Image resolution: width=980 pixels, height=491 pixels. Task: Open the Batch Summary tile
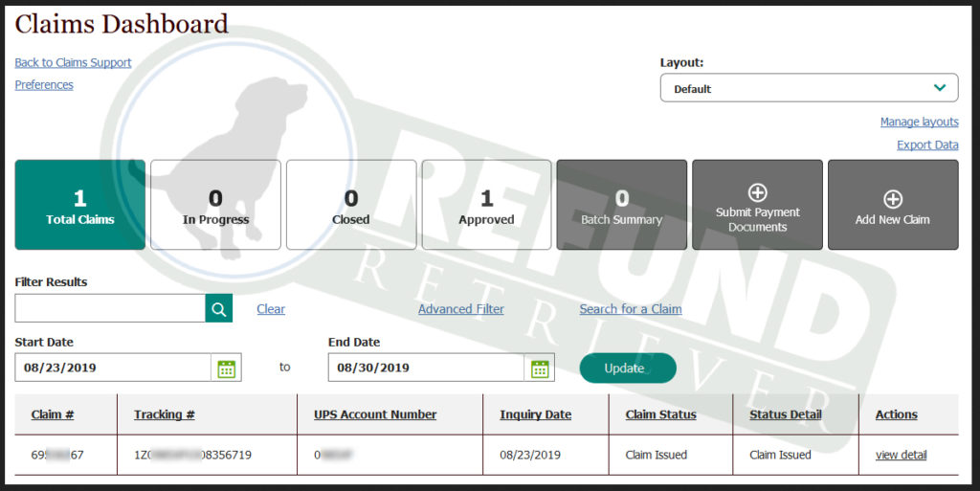[x=621, y=205]
